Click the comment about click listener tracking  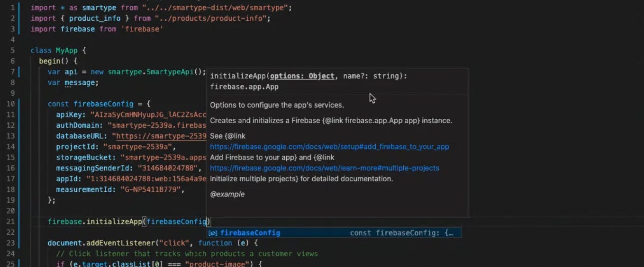click(x=187, y=254)
